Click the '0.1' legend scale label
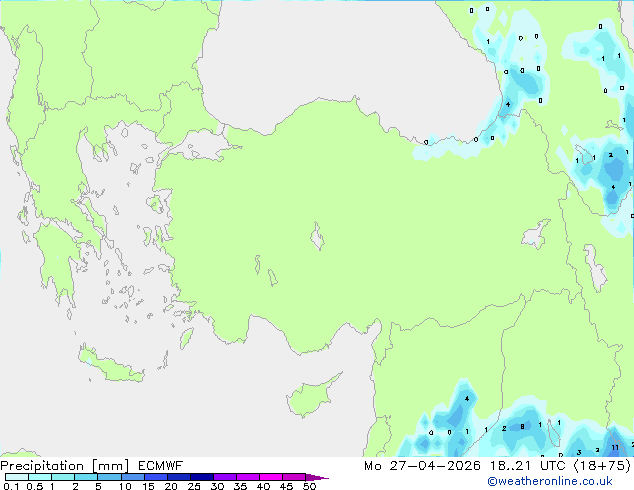Screen dimensions: 634x490 (x=11, y=486)
